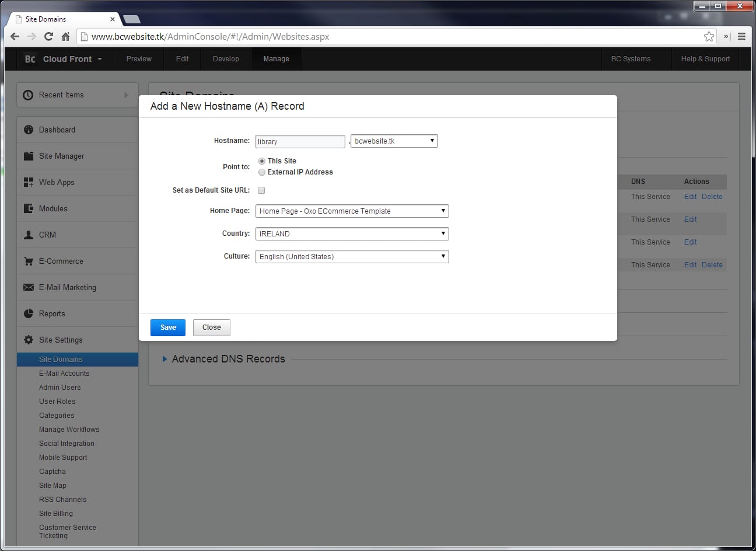Save the new hostname record

click(168, 327)
